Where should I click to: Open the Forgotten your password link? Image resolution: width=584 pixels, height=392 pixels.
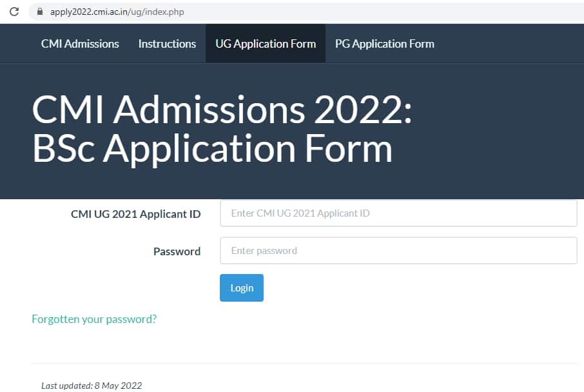[x=93, y=318]
